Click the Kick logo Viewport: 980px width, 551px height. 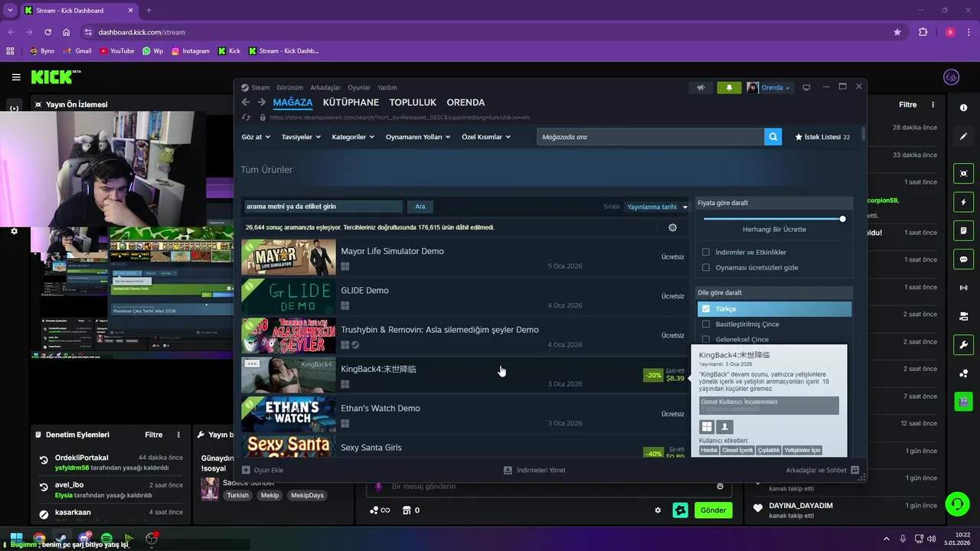[x=55, y=77]
